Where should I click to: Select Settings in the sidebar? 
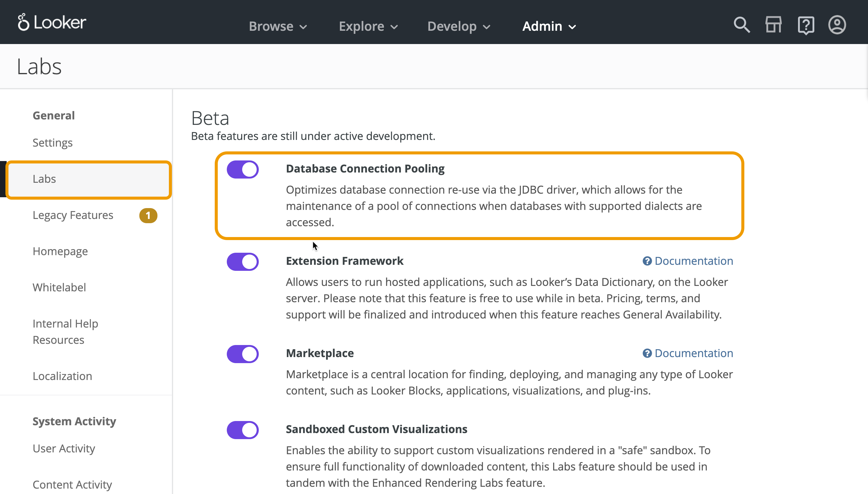tap(52, 142)
